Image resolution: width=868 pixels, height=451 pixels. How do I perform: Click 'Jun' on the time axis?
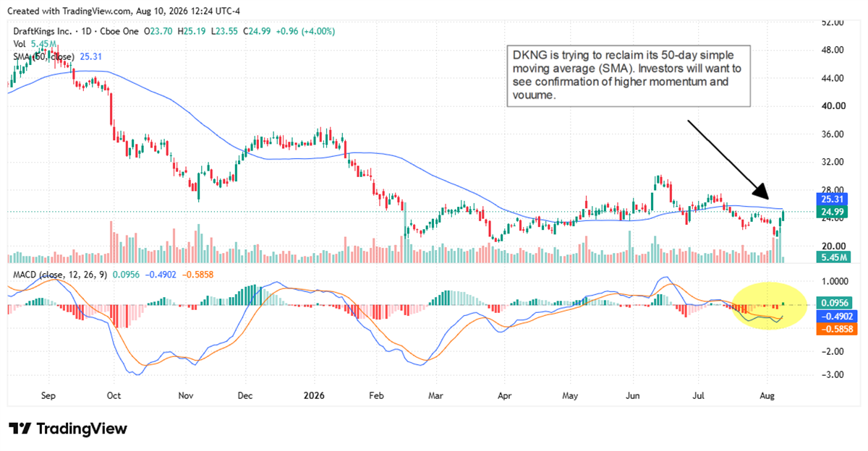click(x=633, y=396)
